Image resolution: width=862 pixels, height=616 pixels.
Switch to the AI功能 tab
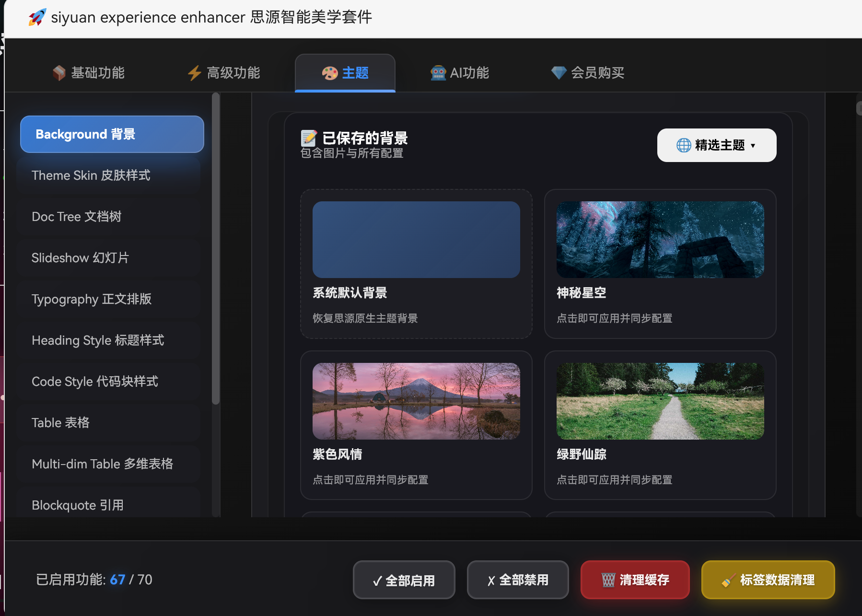[x=460, y=73]
